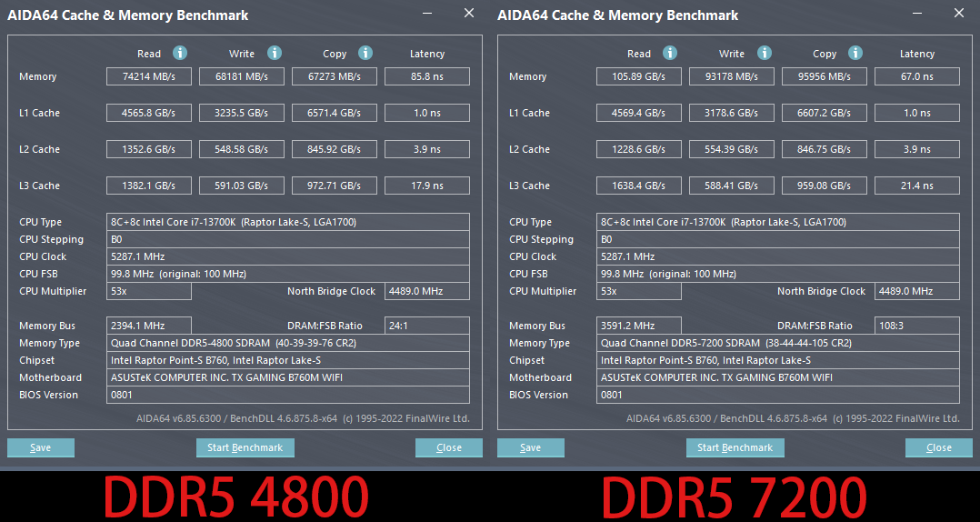Close the DDR5-7200 window with the title bar X
Viewport: 980px width, 522px height.
[x=959, y=14]
